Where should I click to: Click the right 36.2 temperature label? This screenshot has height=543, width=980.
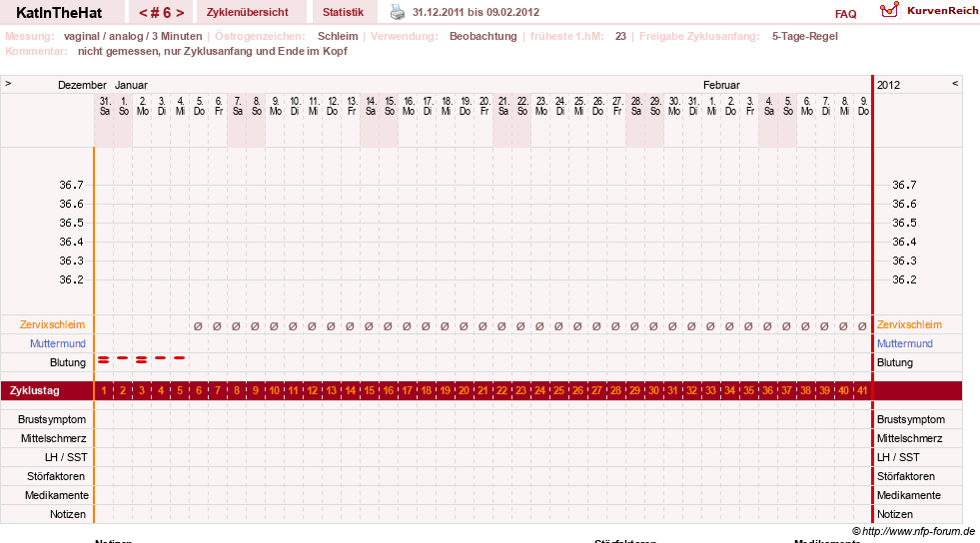pos(904,279)
